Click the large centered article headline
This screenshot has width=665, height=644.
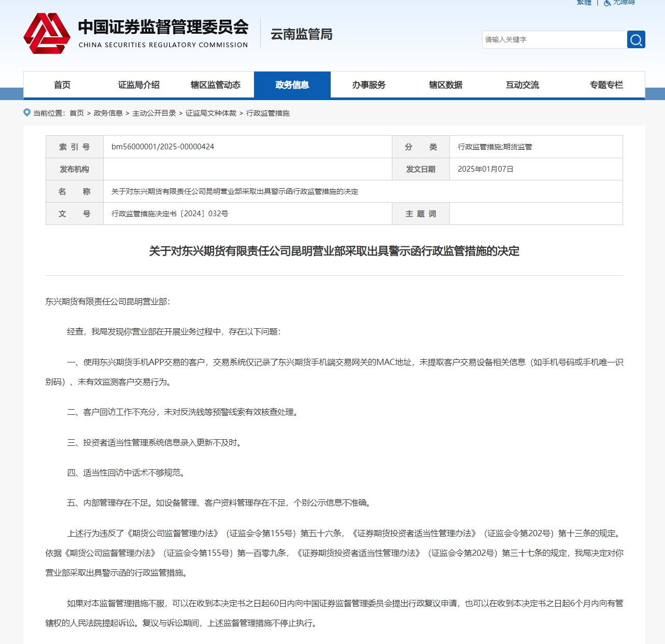coord(334,251)
